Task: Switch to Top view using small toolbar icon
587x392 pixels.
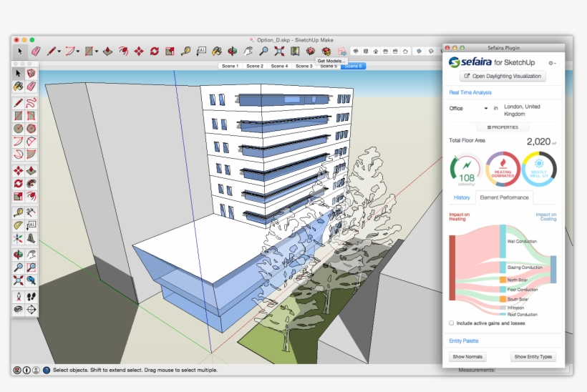Action: click(x=366, y=52)
